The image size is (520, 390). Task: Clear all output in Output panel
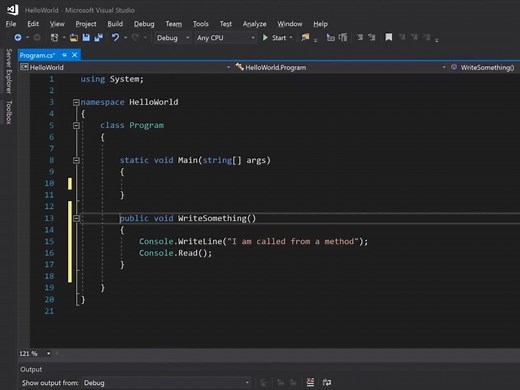click(310, 382)
